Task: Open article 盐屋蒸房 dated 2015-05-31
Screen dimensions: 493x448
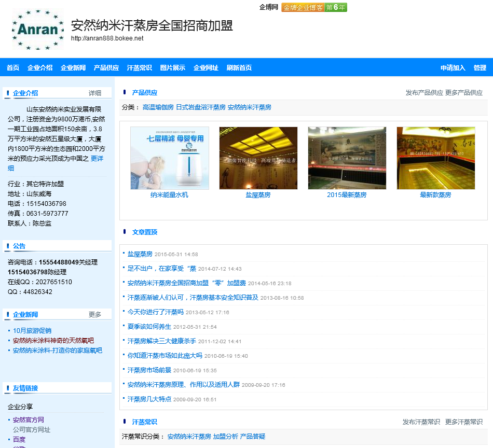Action: (140, 254)
